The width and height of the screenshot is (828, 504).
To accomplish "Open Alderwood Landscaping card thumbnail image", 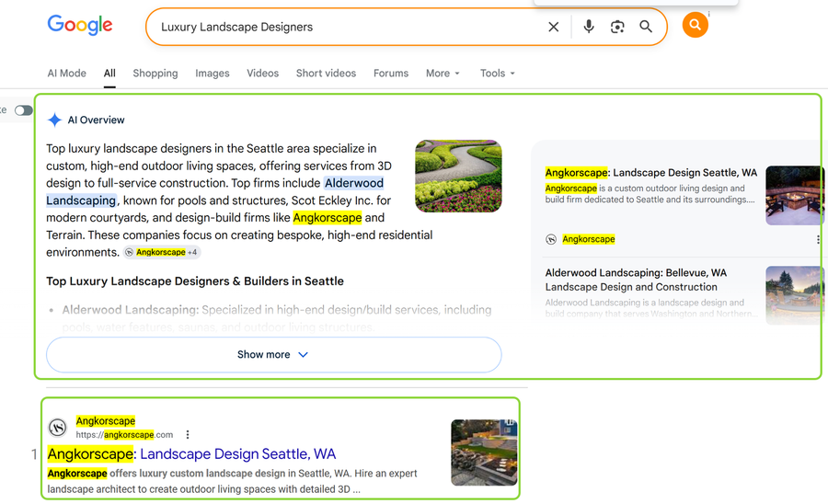I will [794, 295].
